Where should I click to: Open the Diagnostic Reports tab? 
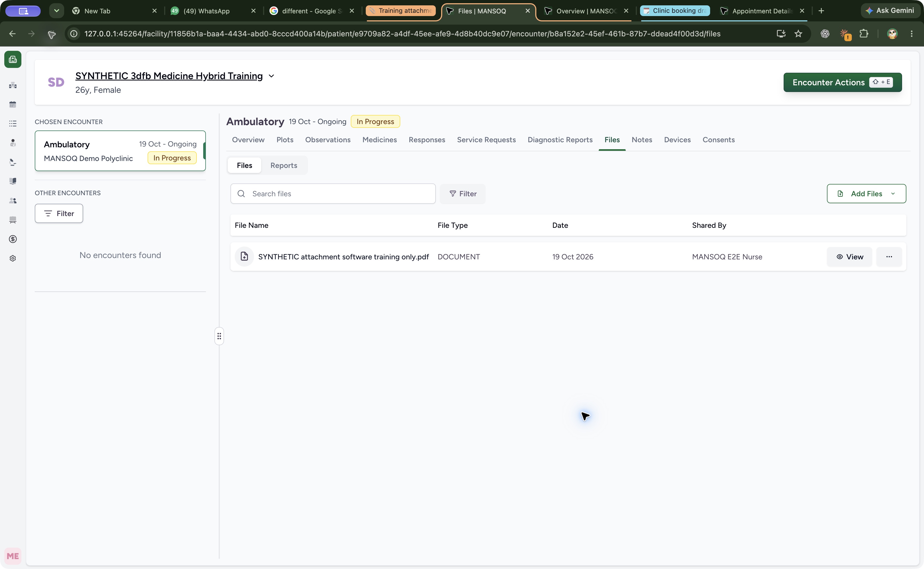click(560, 140)
